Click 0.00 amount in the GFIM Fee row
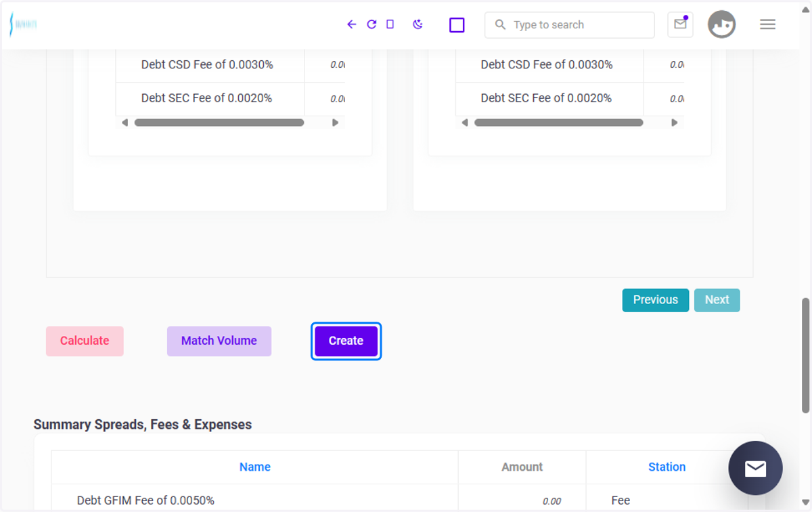Image resolution: width=812 pixels, height=512 pixels. point(551,501)
